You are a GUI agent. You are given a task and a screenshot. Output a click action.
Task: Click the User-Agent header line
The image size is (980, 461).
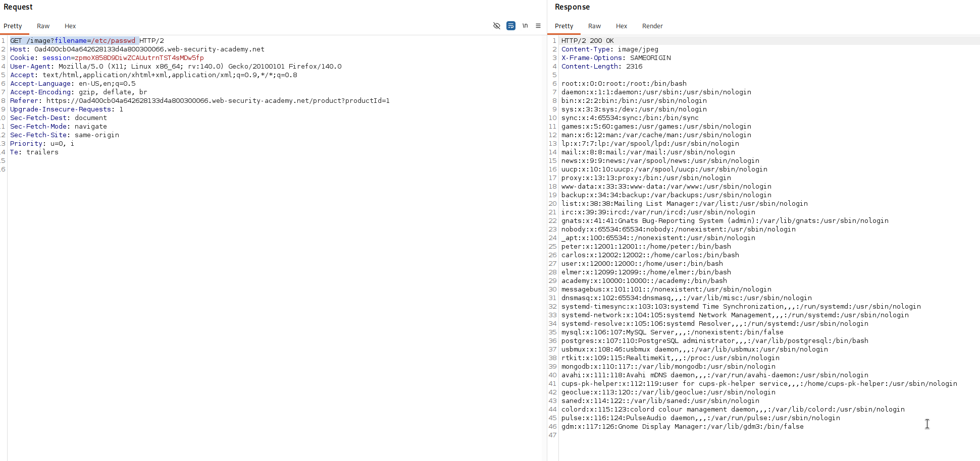[176, 67]
